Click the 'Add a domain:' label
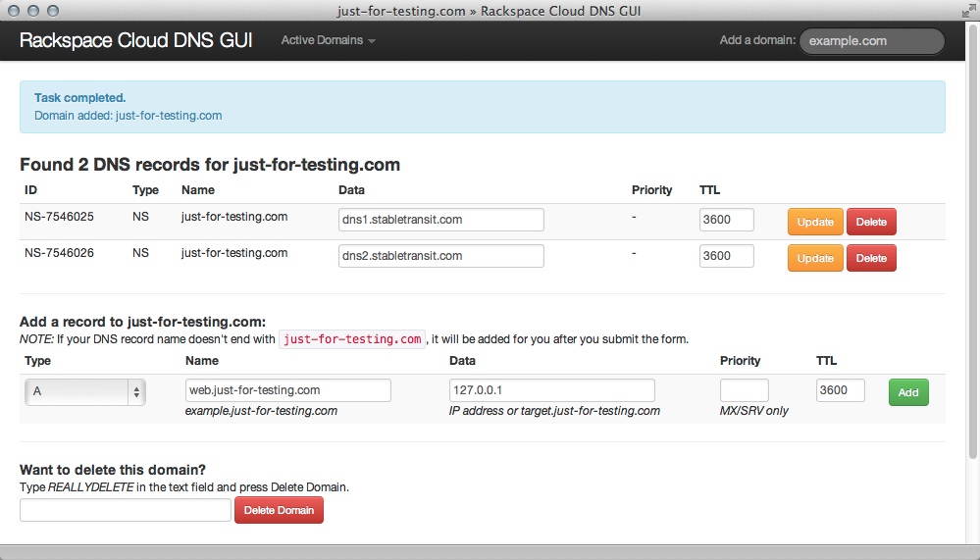Screen dimensions: 980x560 click(757, 40)
